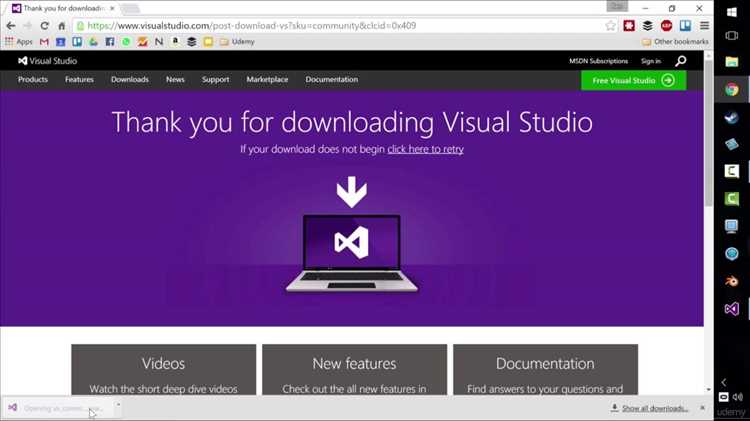Open Steam from the taskbar
The height and width of the screenshot is (421, 750).
[x=731, y=117]
